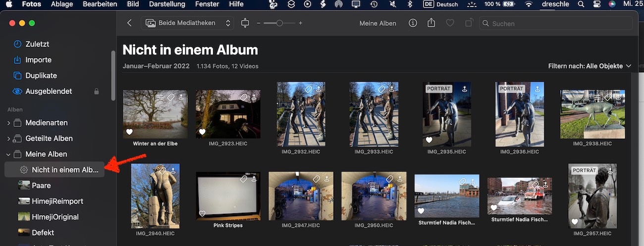644x246 pixels.
Task: Open the Ablage menu
Action: [x=62, y=4]
